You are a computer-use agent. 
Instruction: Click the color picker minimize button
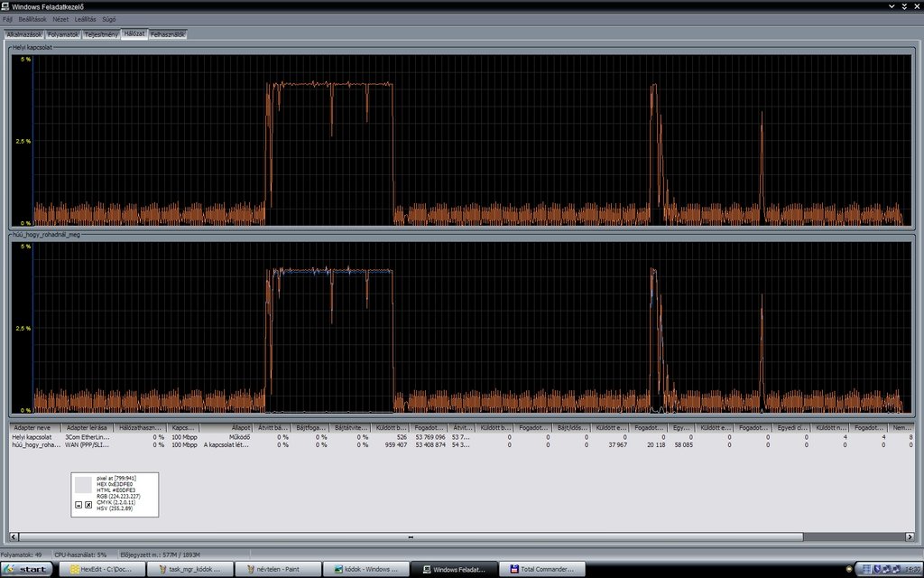[79, 505]
